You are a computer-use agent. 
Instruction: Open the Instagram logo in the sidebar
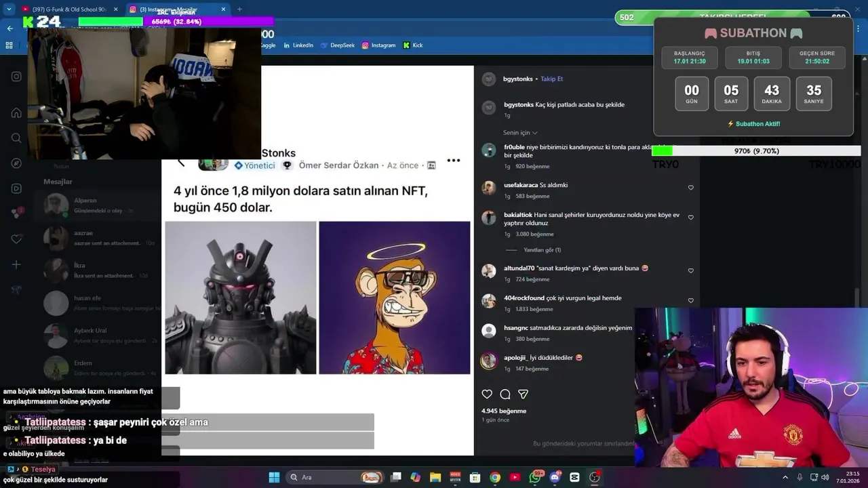point(16,77)
